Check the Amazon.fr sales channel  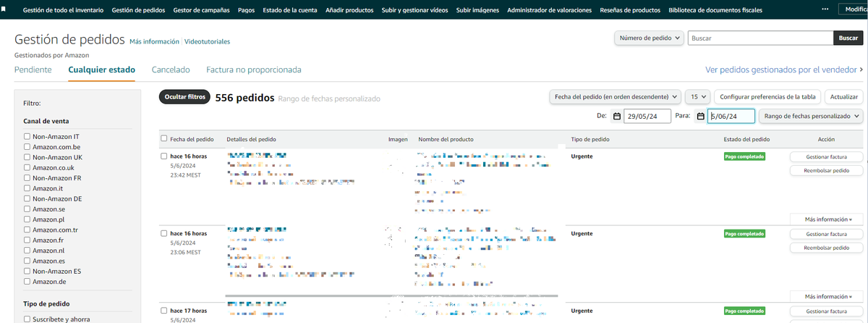pos(27,240)
